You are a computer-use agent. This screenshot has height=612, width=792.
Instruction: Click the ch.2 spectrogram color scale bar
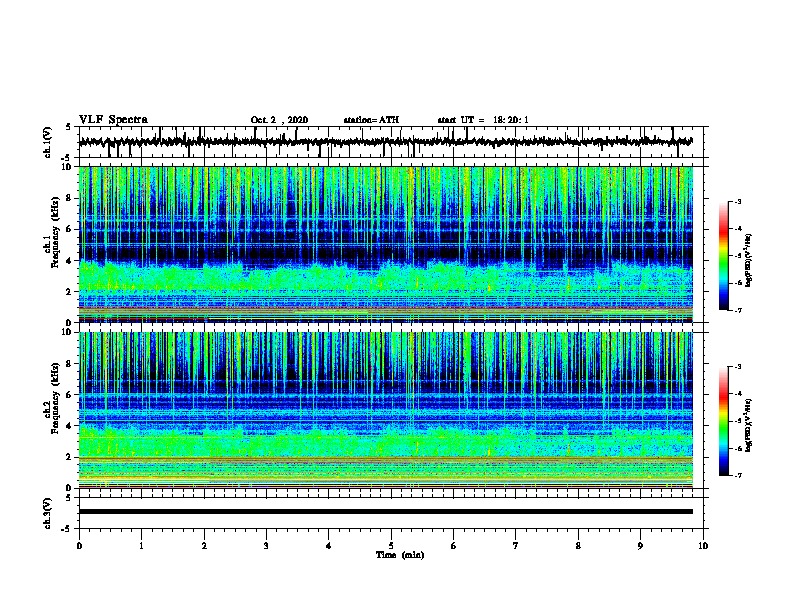pyautogui.click(x=724, y=421)
